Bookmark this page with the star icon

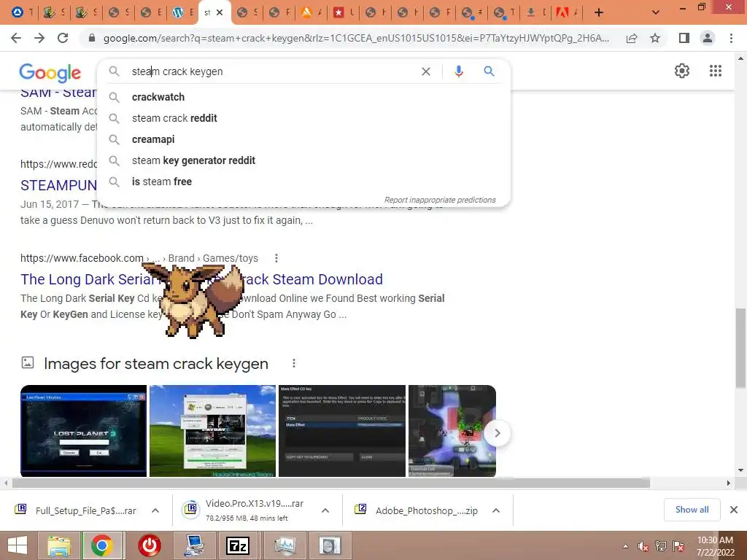tap(655, 38)
